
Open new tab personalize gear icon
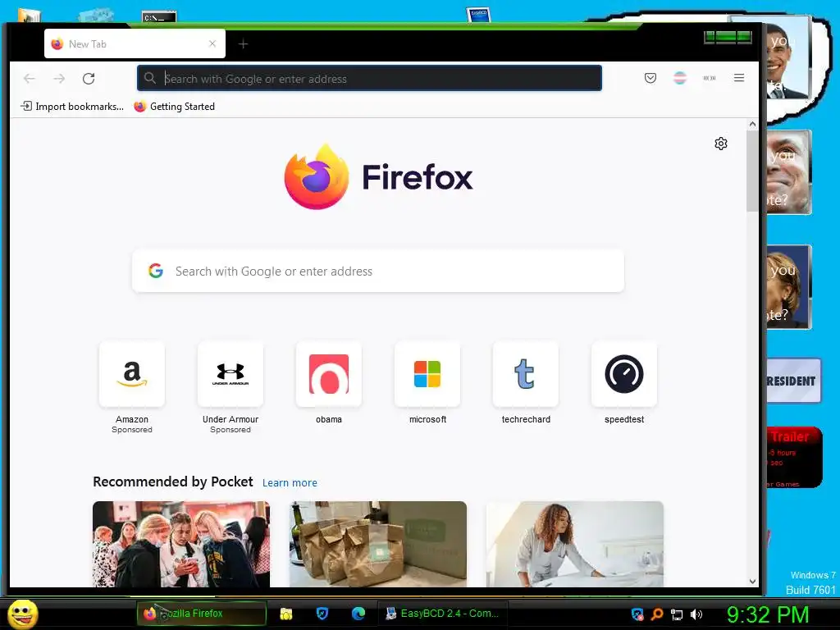pos(721,144)
